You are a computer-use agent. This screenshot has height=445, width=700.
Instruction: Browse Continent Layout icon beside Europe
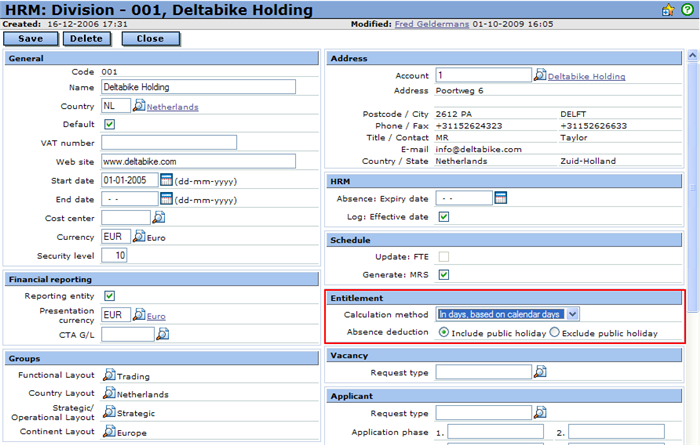tap(109, 431)
